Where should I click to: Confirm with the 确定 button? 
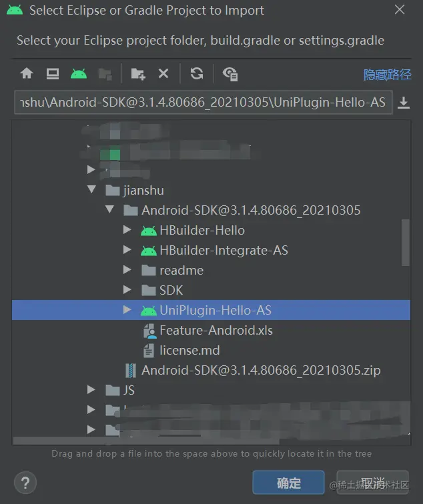coord(288,483)
